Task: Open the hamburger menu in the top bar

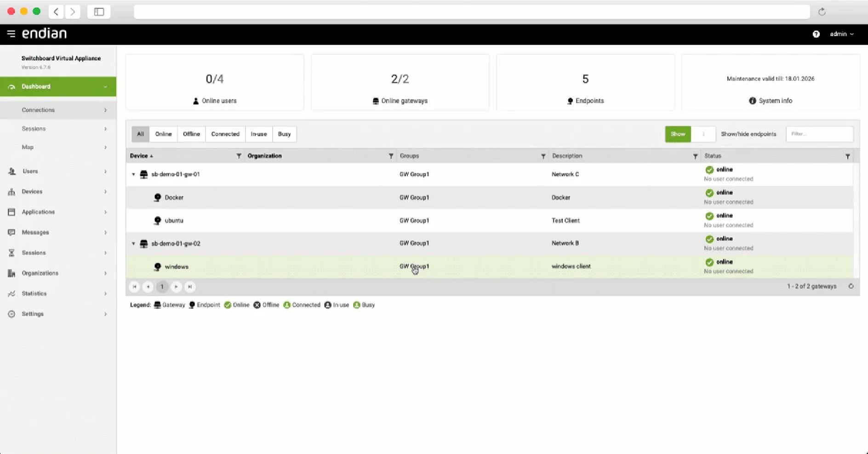Action: pos(11,33)
